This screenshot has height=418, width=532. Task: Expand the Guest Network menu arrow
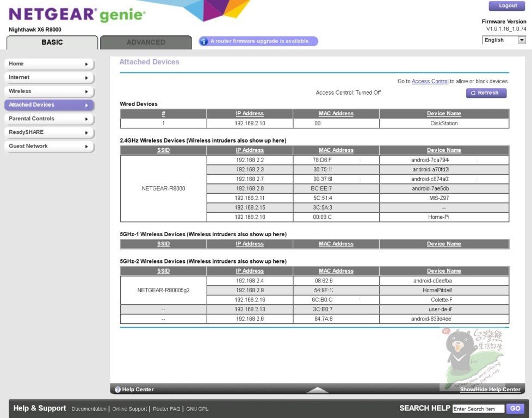[86, 146]
